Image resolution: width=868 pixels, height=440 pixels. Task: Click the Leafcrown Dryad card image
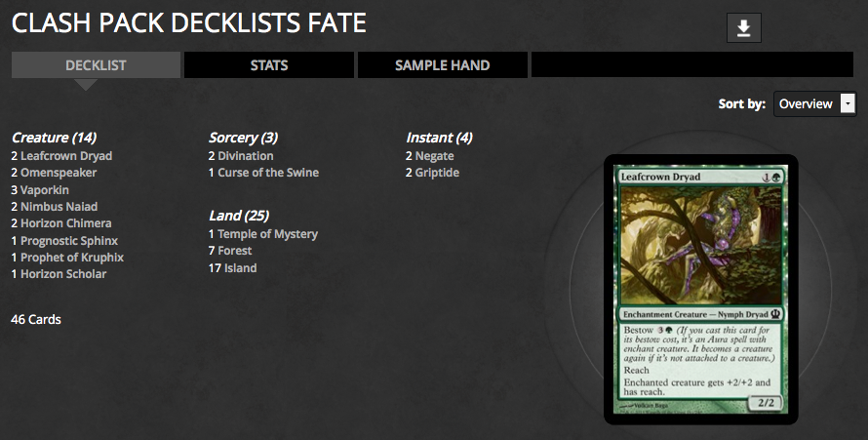click(x=700, y=290)
